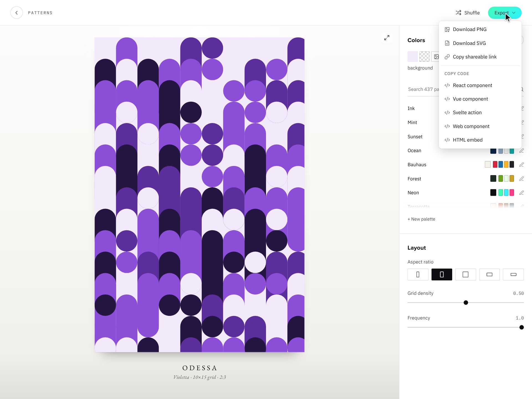
Task: Choose the square aspect ratio
Action: [x=465, y=274]
